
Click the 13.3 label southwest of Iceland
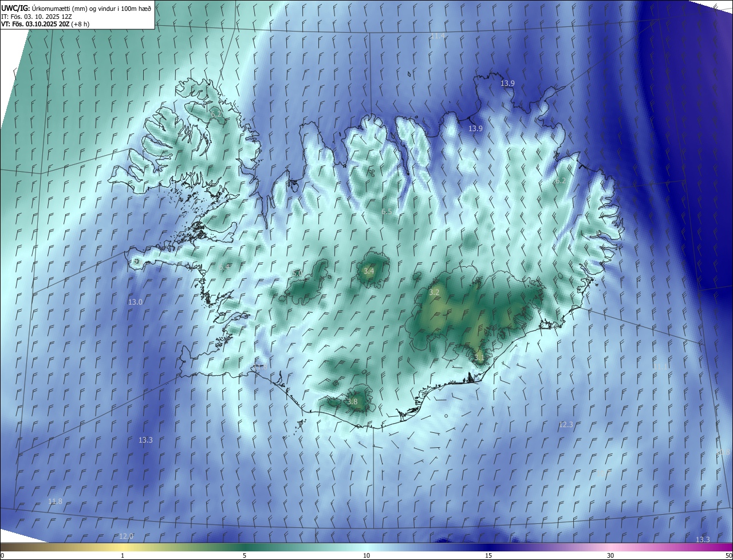(145, 440)
